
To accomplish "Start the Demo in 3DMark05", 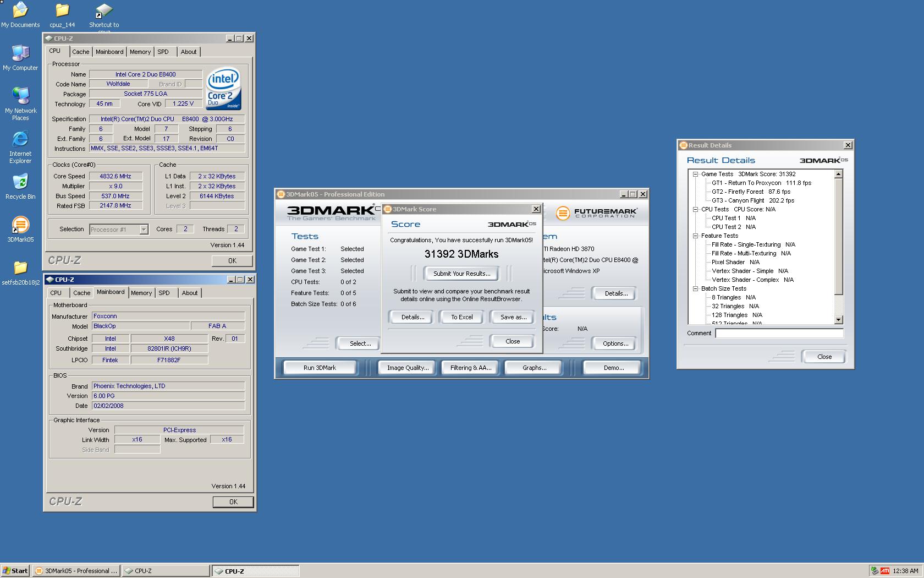I will [x=613, y=368].
